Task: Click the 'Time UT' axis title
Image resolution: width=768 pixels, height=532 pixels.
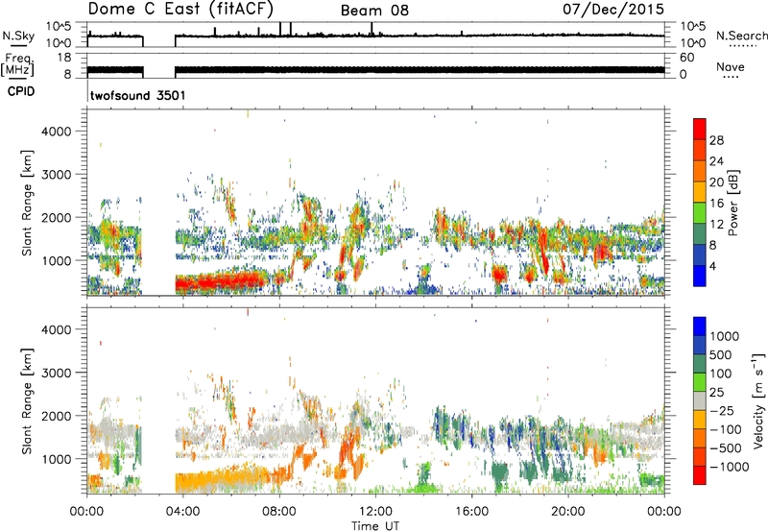Action: point(375,526)
